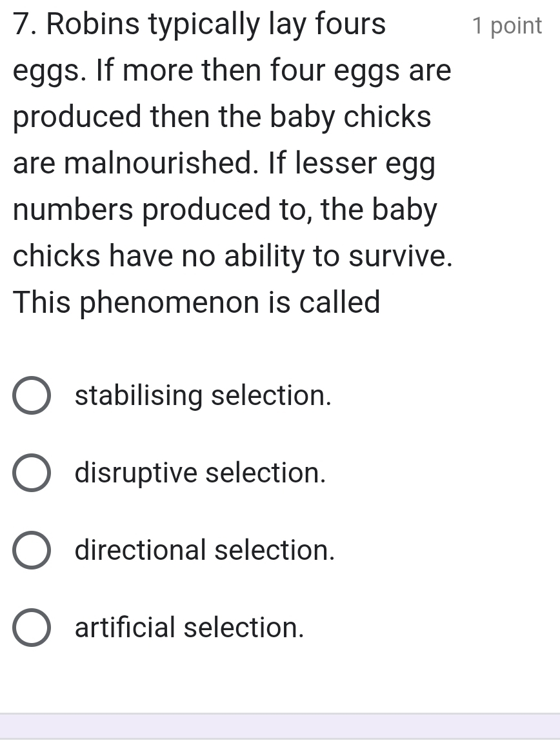Tap the 'artificial selection.' answer label
This screenshot has width=560, height=743.
tap(190, 628)
